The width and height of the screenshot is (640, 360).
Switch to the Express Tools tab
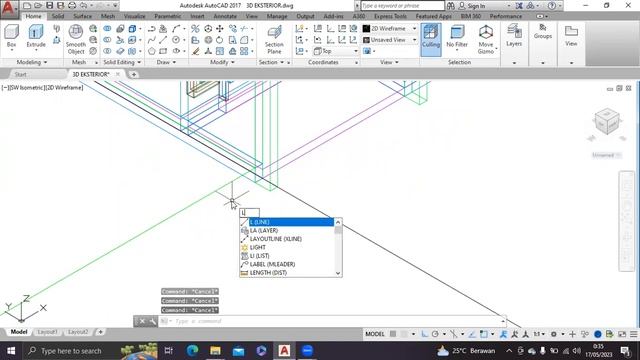point(390,16)
